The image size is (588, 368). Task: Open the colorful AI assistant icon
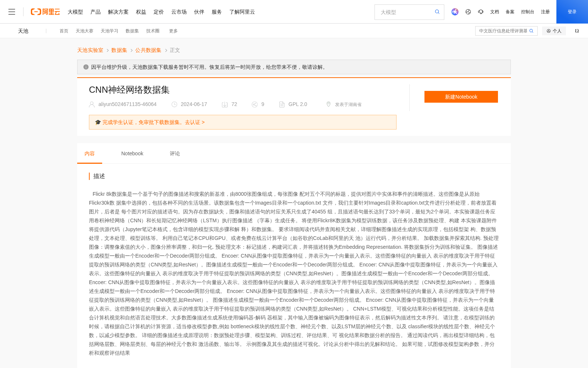455,12
